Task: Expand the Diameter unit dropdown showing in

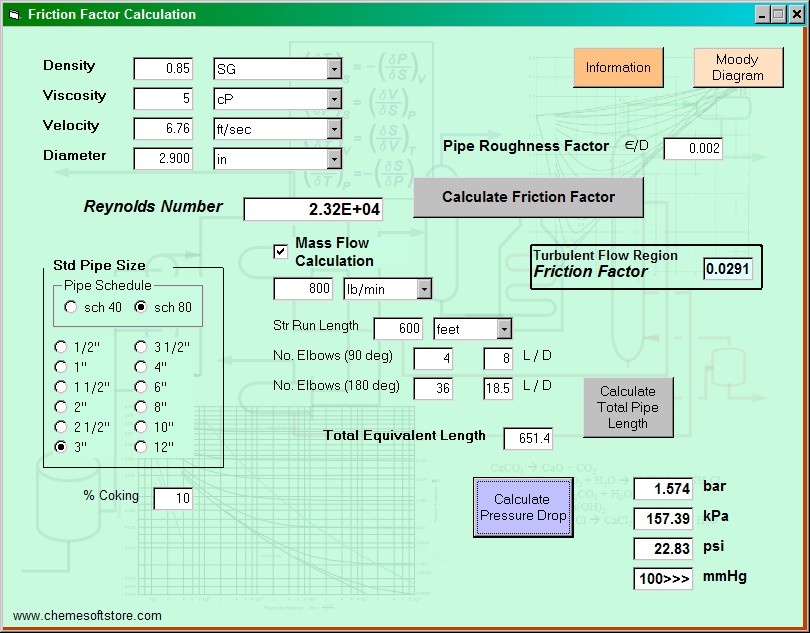Action: tap(334, 159)
